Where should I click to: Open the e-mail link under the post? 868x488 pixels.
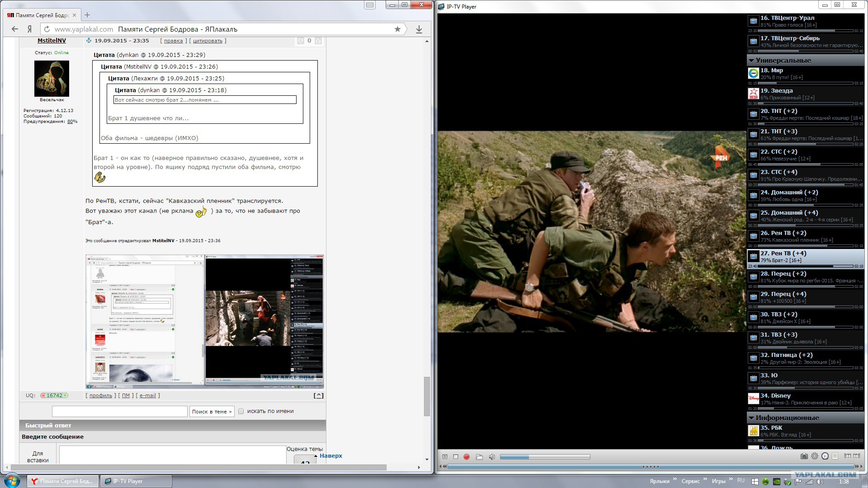tap(148, 395)
